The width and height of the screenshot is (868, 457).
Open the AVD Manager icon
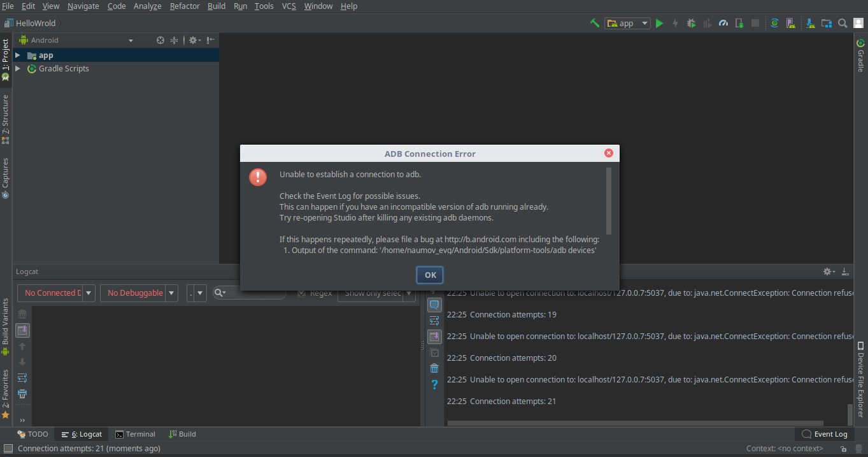tap(790, 23)
